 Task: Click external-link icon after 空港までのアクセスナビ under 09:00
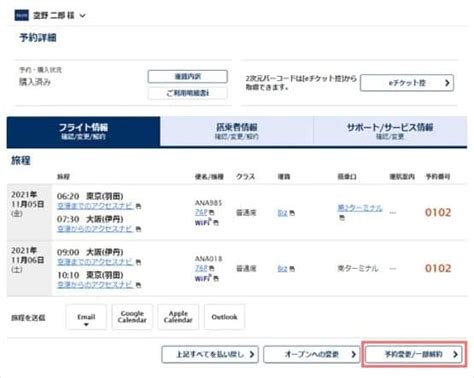(138, 262)
